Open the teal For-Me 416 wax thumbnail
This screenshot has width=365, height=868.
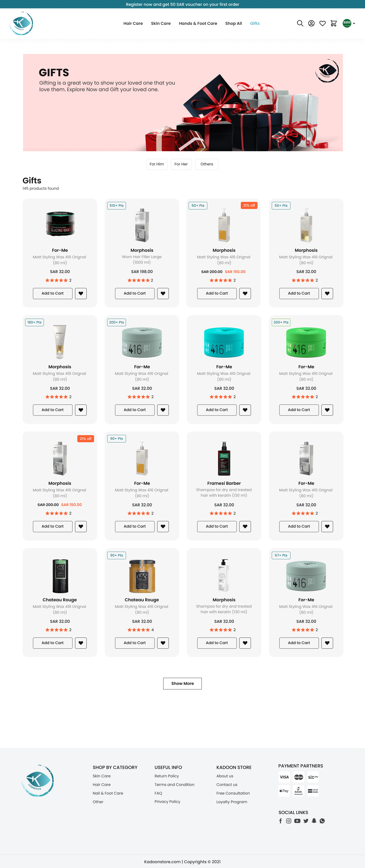point(224,342)
